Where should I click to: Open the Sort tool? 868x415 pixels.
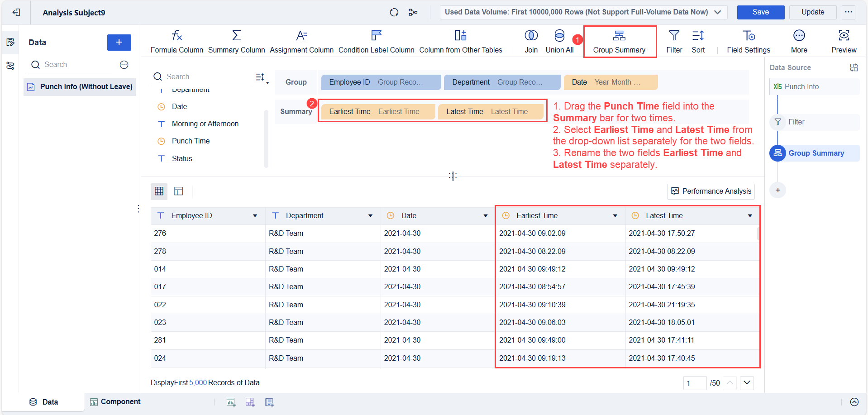(x=698, y=41)
